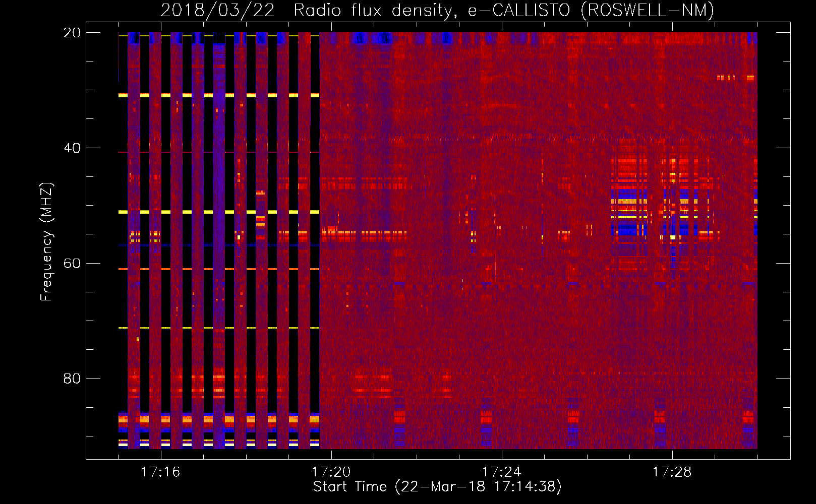This screenshot has height=504, width=816.
Task: Select the Frequency (MHZ) axis label
Action: click(46, 242)
